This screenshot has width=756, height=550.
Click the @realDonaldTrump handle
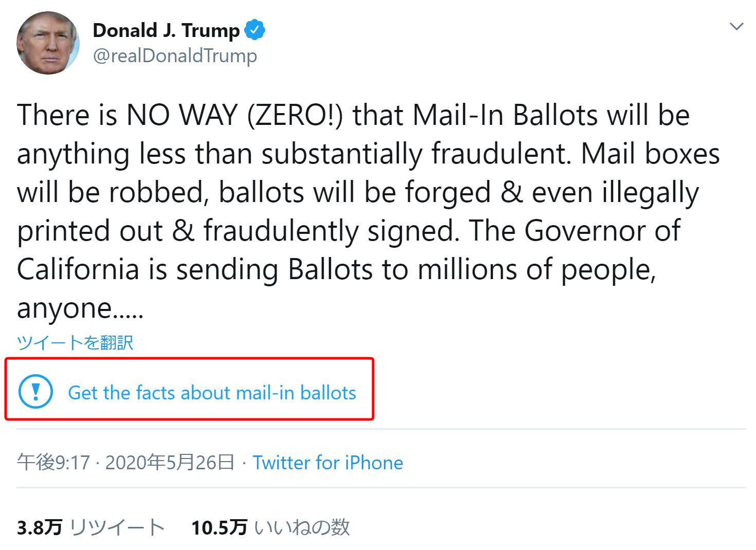(175, 56)
